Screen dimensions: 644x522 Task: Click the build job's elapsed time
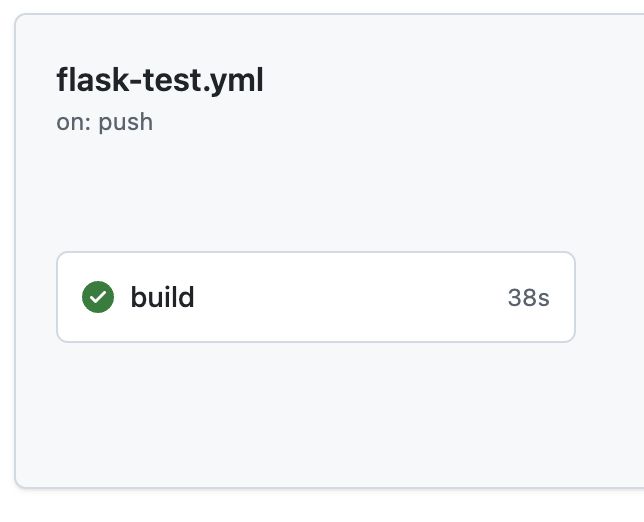click(x=528, y=298)
